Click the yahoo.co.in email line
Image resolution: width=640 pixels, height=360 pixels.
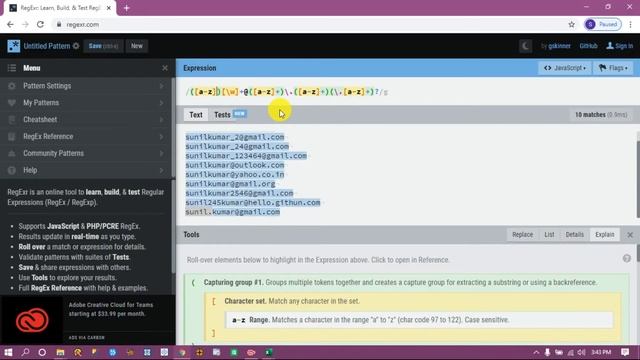(x=235, y=174)
